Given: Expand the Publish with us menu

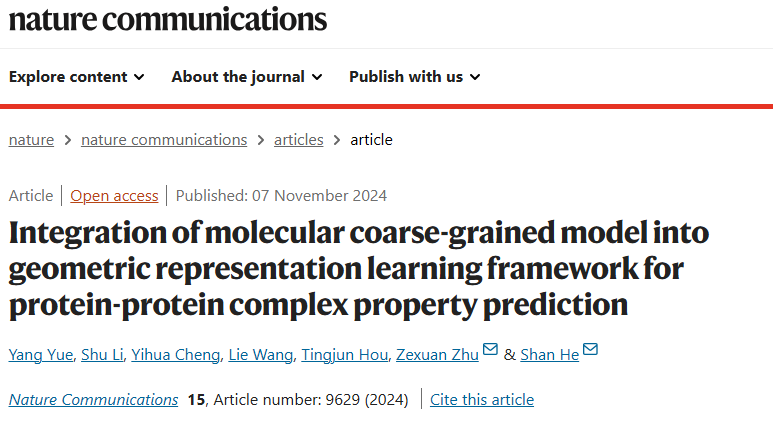Looking at the screenshot, I should tap(414, 77).
